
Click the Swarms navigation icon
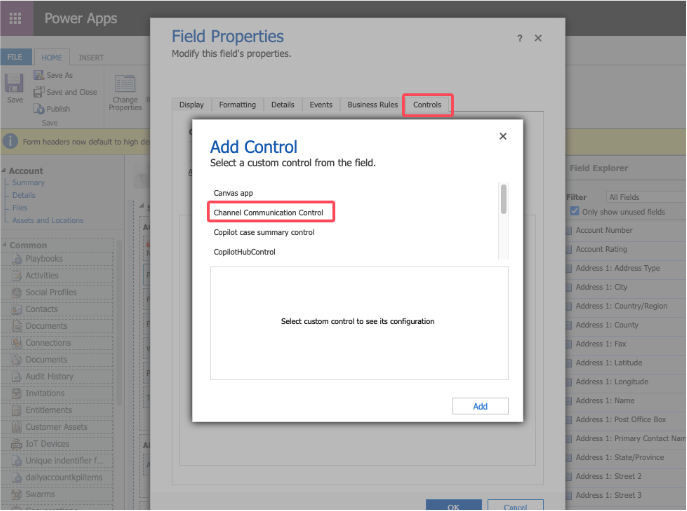tap(17, 494)
